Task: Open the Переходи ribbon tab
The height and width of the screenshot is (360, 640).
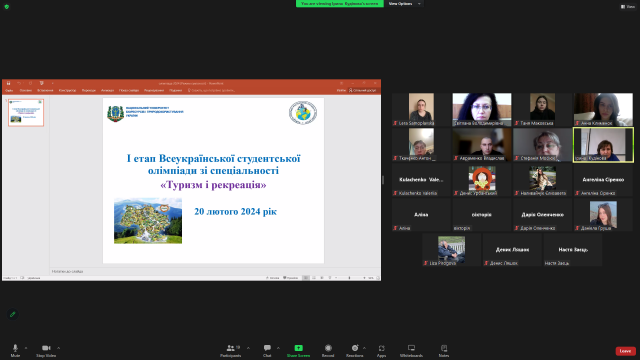Action: (89, 90)
